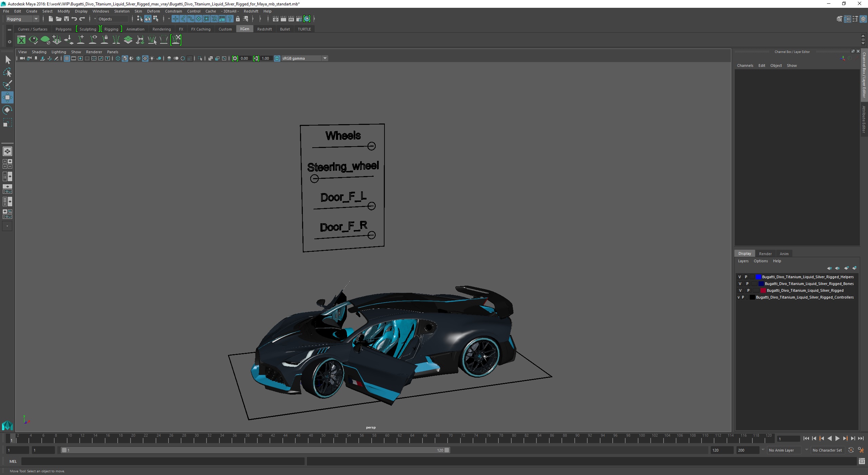Open the viewport Panels menu
This screenshot has width=868, height=475.
tap(113, 52)
